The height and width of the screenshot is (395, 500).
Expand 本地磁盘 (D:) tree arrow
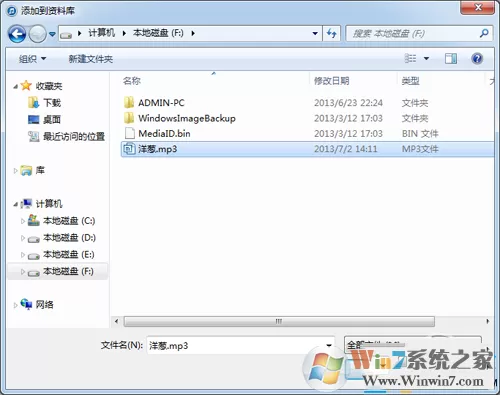[x=23, y=238]
